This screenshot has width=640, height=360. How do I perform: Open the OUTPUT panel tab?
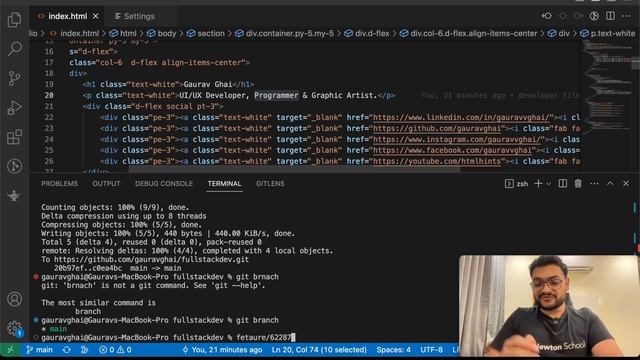click(x=106, y=184)
